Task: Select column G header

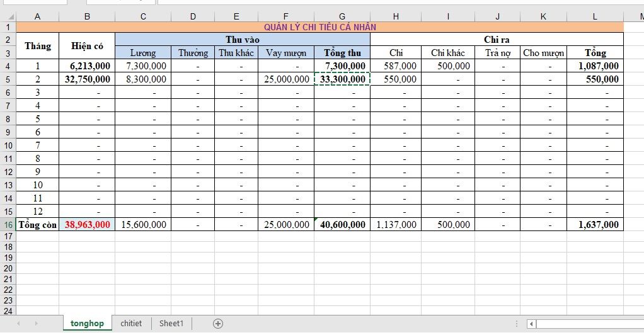Action: pyautogui.click(x=342, y=16)
